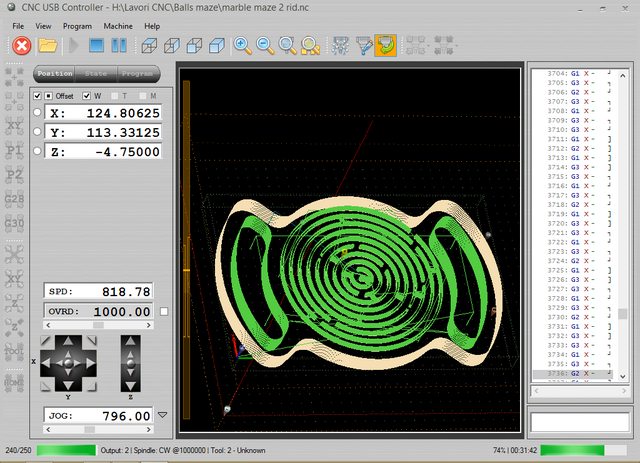Open the Machine menu
The width and height of the screenshot is (640, 463).
(117, 25)
